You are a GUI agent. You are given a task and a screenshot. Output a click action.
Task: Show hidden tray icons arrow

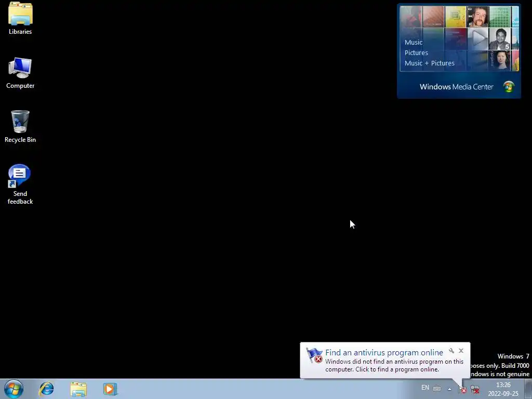[x=449, y=389]
